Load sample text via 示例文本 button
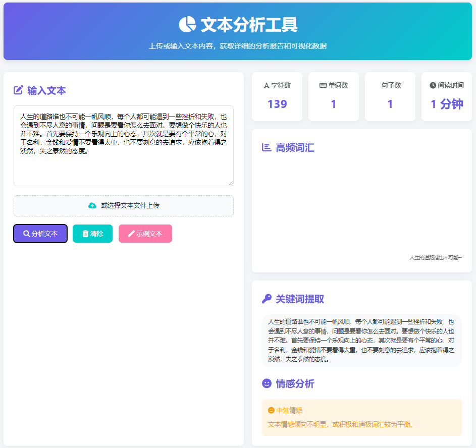Viewport: 476px width, 448px height. pos(145,234)
